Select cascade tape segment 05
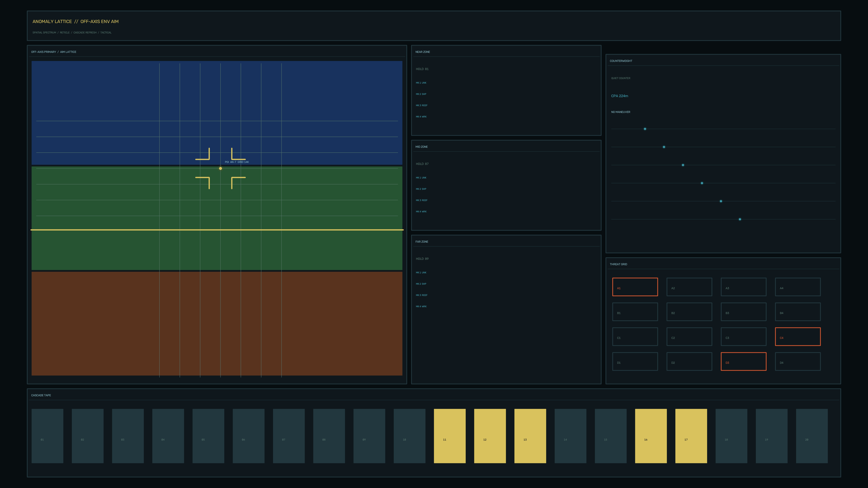The width and height of the screenshot is (868, 488). pos(208,436)
